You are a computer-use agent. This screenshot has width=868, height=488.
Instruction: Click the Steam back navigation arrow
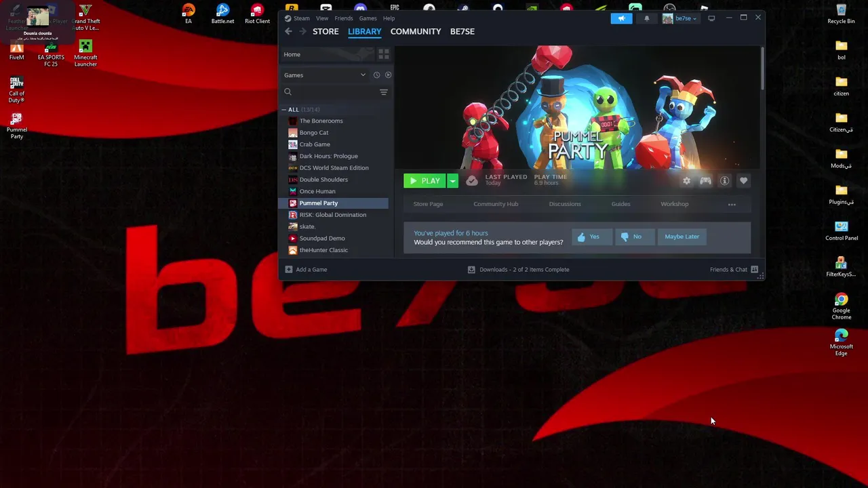coord(288,31)
